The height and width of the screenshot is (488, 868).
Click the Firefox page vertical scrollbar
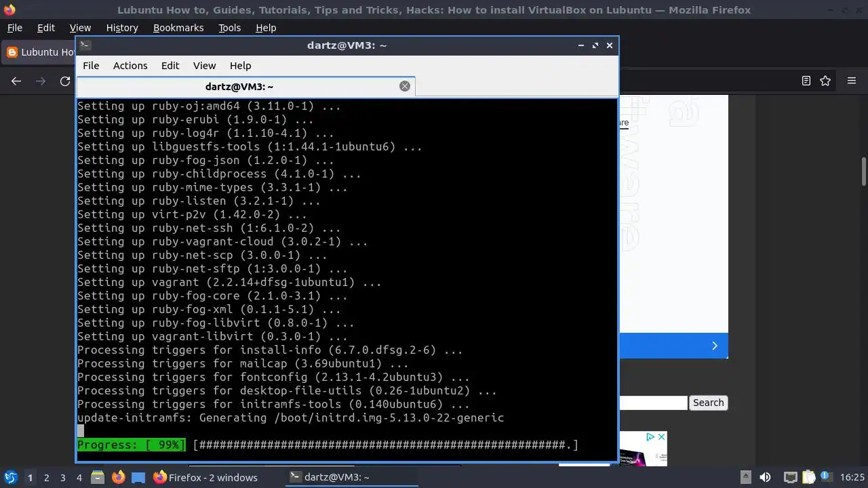[864, 171]
